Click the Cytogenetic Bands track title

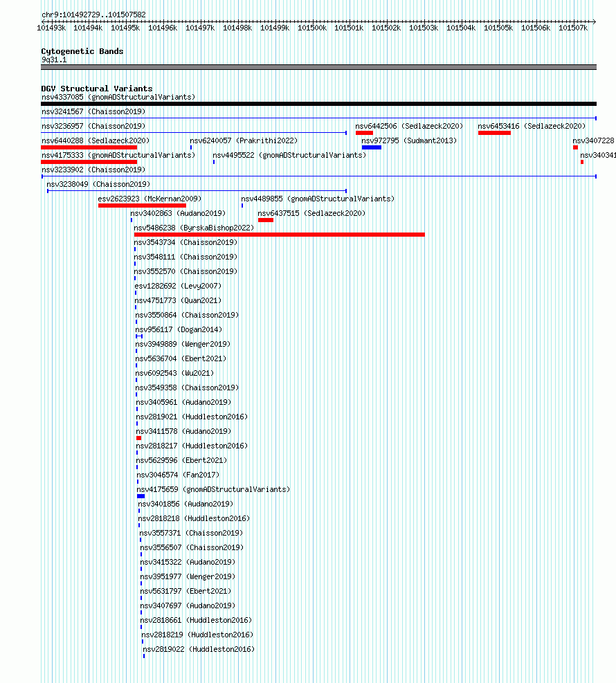pos(82,51)
